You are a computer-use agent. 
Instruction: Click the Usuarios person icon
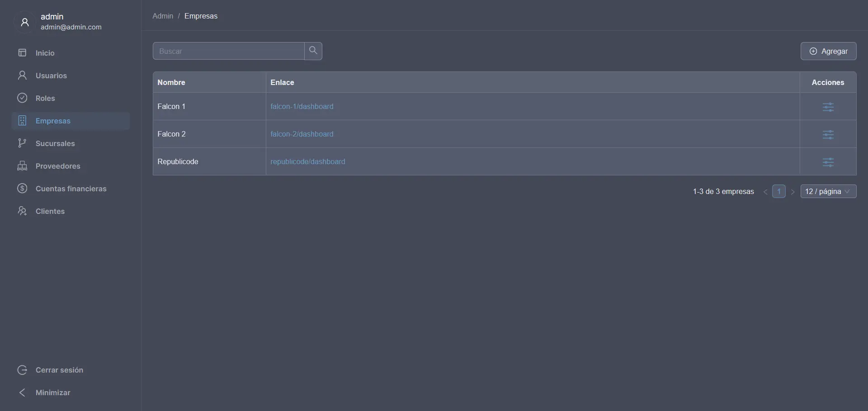click(22, 75)
